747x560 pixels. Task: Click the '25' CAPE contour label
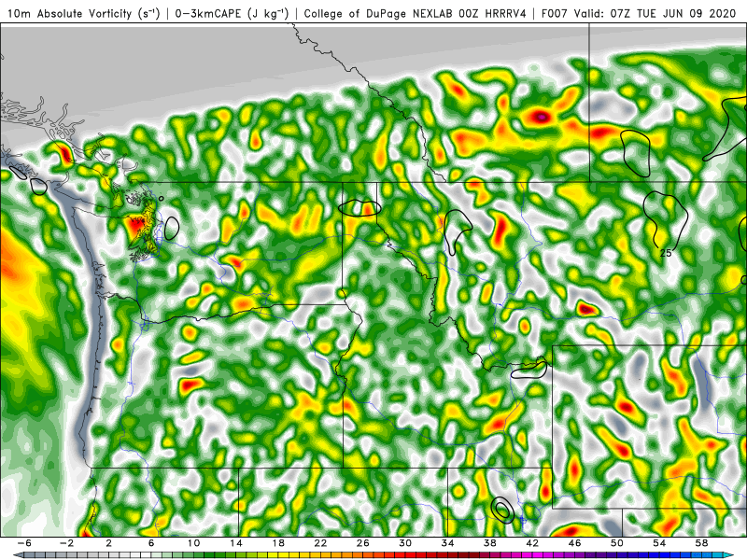point(666,253)
